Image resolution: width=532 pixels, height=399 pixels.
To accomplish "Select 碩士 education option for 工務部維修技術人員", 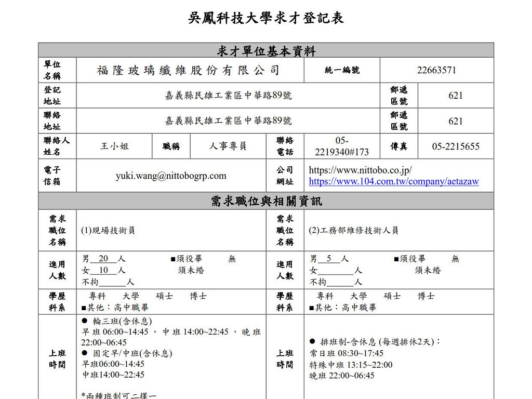I will pos(392,296).
